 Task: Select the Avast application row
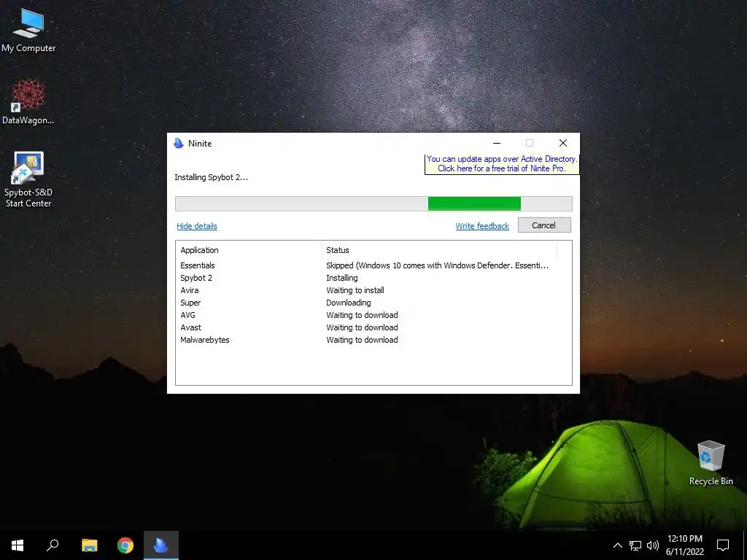373,327
